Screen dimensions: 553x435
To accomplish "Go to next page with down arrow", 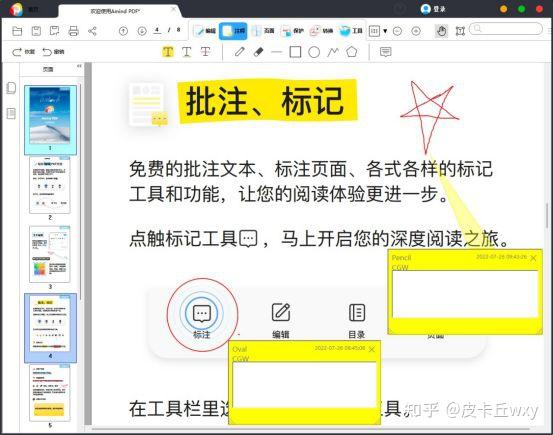I will pyautogui.click(x=142, y=31).
